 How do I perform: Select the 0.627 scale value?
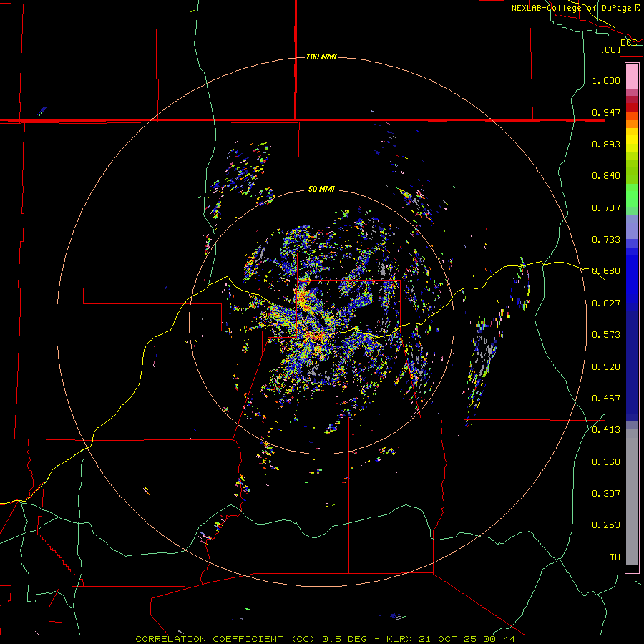pos(606,303)
